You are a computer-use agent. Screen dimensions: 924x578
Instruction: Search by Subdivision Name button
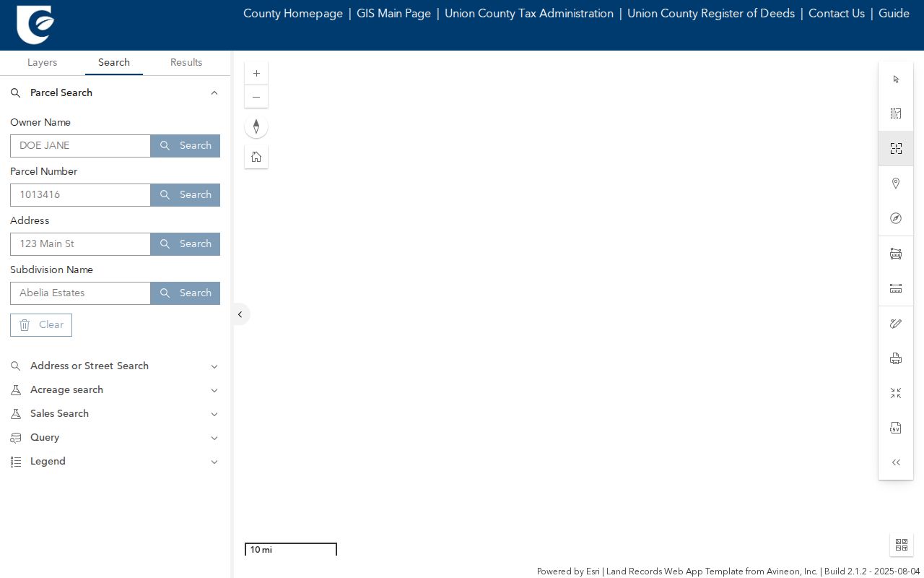coord(186,293)
